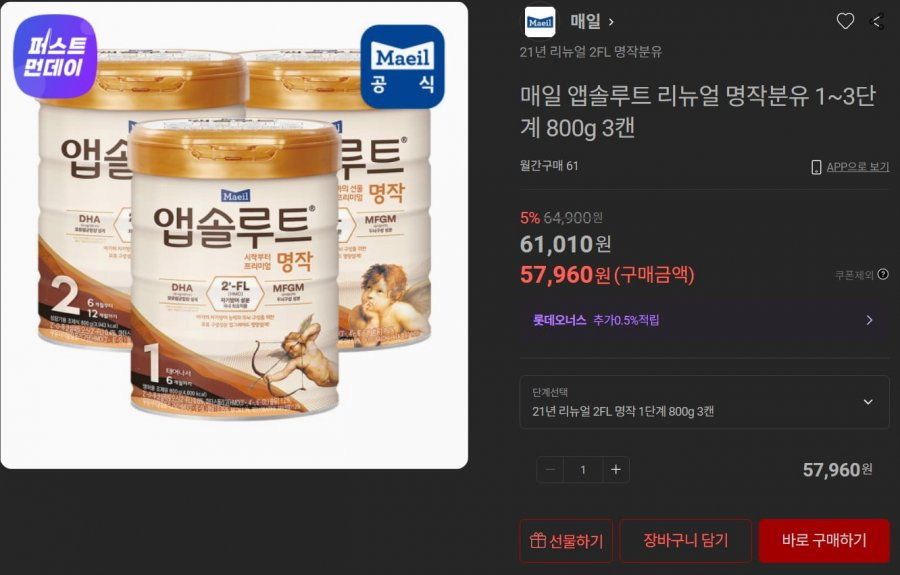Click the product image of formula cans
Viewport: 900px width, 575px height.
(x=234, y=235)
